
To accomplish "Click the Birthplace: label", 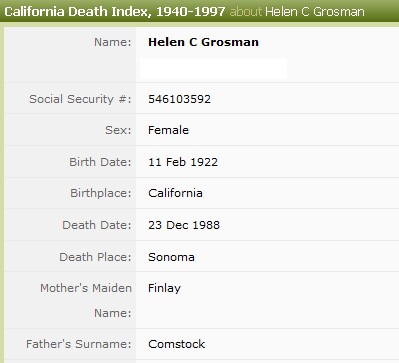I will (101, 193).
